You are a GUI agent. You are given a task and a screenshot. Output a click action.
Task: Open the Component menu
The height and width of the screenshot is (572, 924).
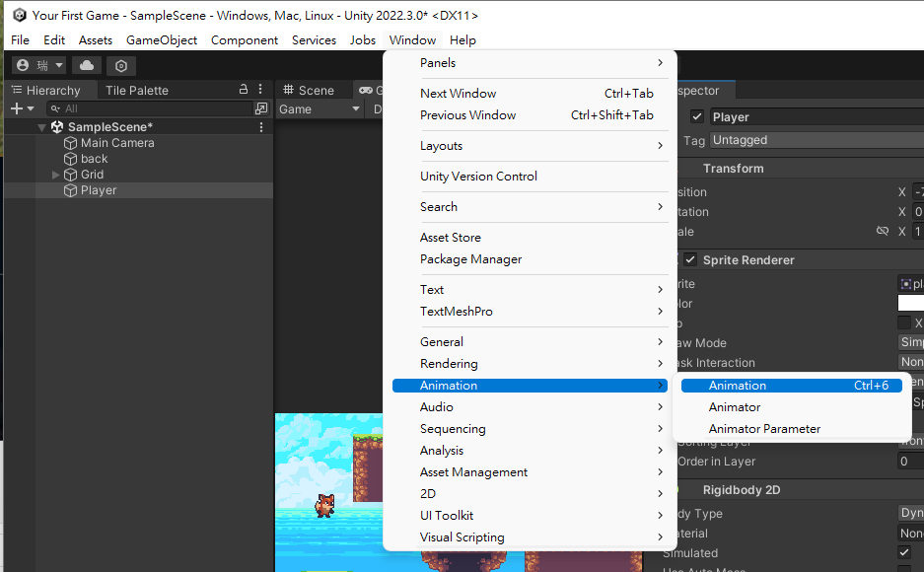pyautogui.click(x=245, y=40)
